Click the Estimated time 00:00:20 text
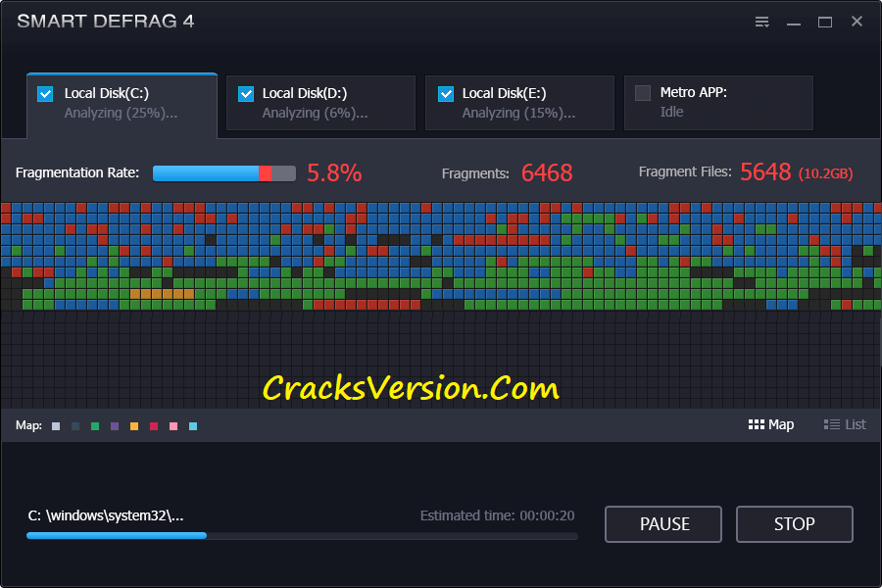The height and width of the screenshot is (588, 882). pyautogui.click(x=497, y=515)
